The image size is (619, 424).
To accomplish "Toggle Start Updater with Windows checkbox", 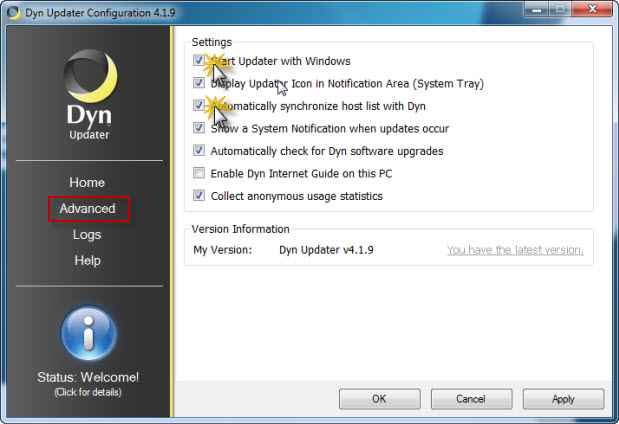I will (x=199, y=60).
